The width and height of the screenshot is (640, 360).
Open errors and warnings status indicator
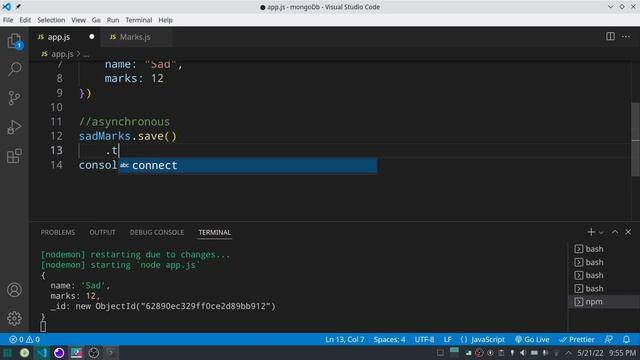(x=24, y=340)
